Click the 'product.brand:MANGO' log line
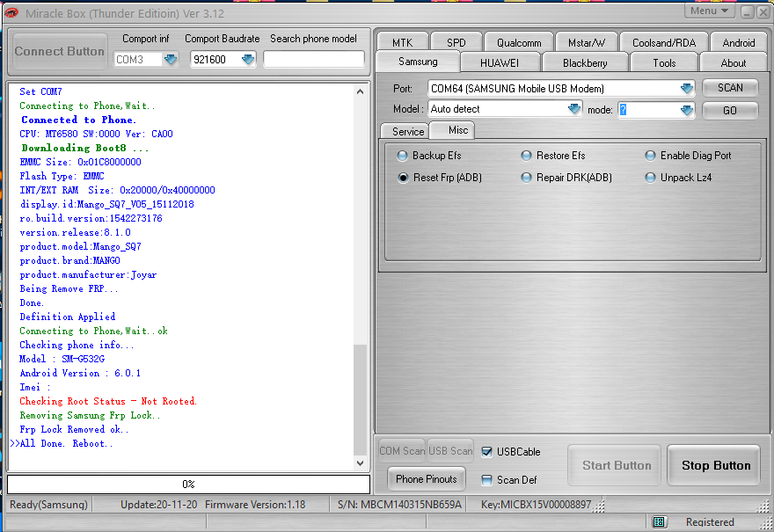 [69, 260]
